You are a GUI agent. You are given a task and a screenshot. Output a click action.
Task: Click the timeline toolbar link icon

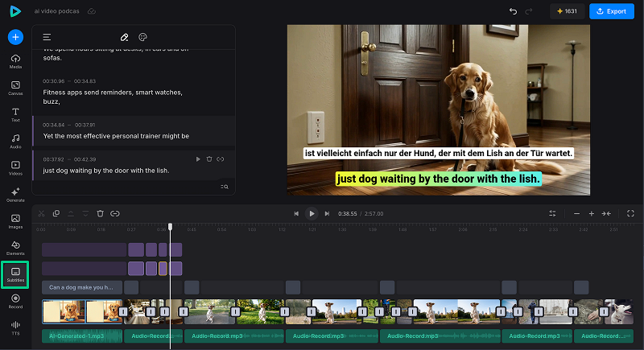(x=115, y=213)
